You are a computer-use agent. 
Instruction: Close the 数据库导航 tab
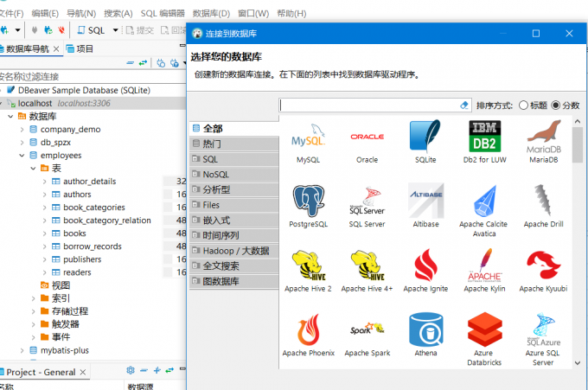point(56,48)
